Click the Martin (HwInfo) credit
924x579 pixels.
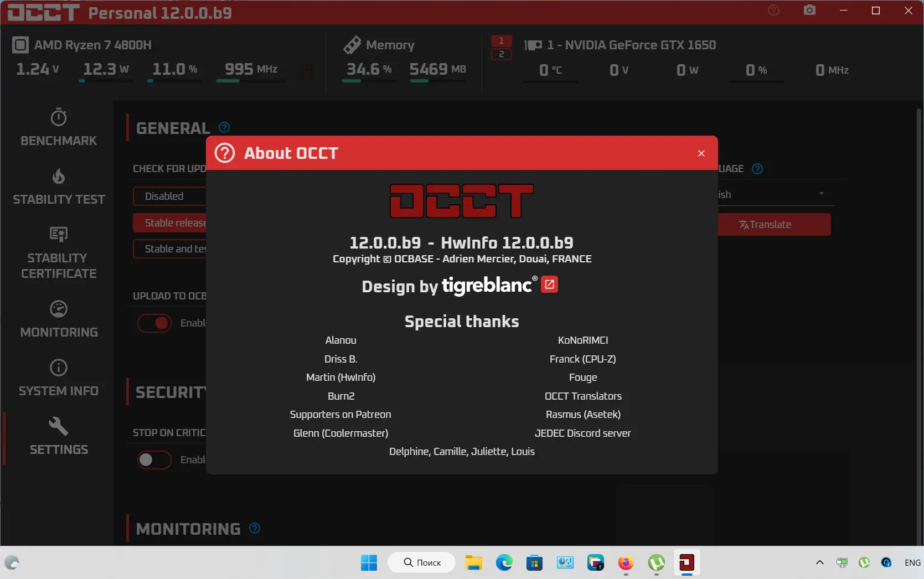tap(340, 378)
